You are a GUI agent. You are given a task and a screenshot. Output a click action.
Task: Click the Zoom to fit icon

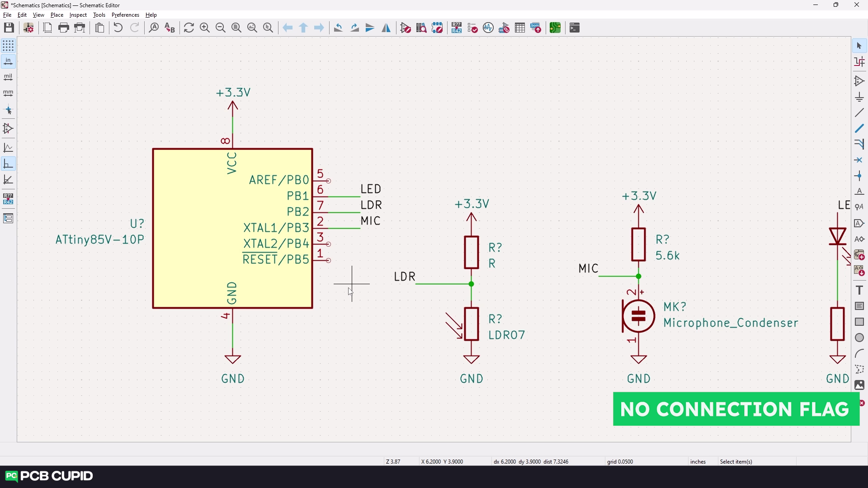click(x=236, y=28)
